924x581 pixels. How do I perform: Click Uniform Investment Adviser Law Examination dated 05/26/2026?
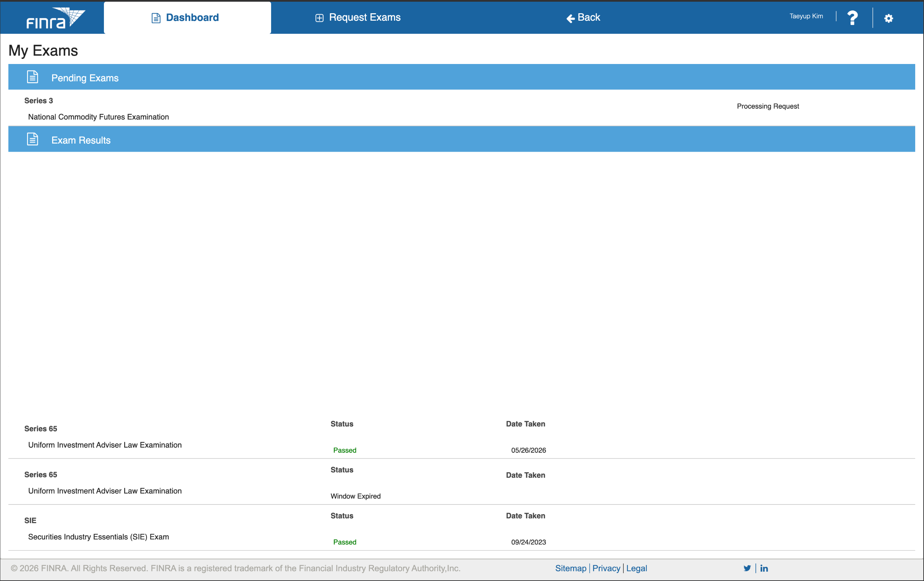tap(105, 445)
